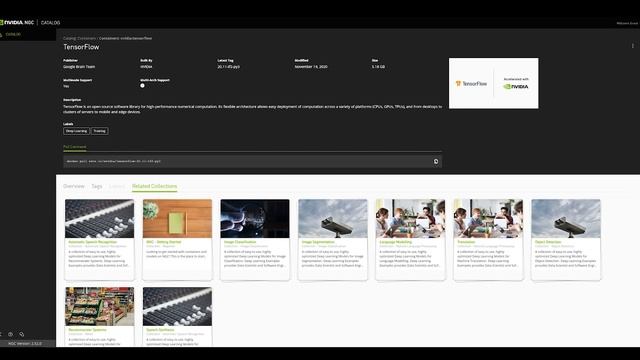Open CATALOG in the left sidebar
The image size is (640, 360).
pyautogui.click(x=13, y=35)
